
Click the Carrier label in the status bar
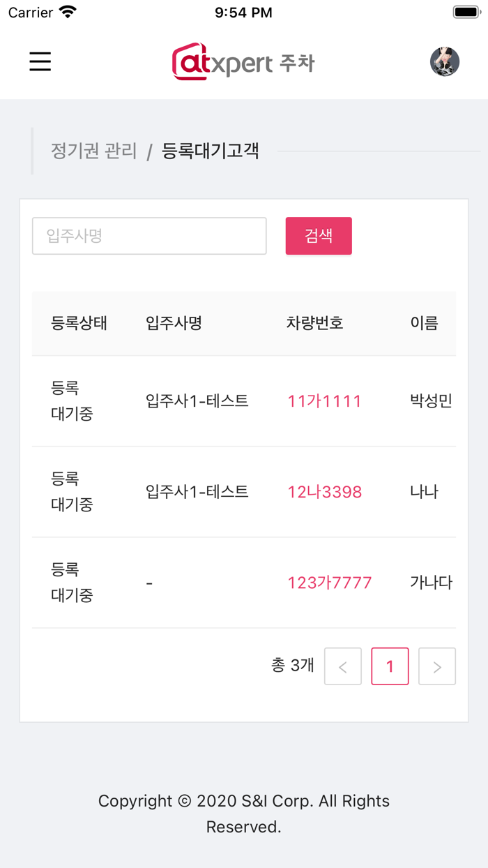click(24, 12)
